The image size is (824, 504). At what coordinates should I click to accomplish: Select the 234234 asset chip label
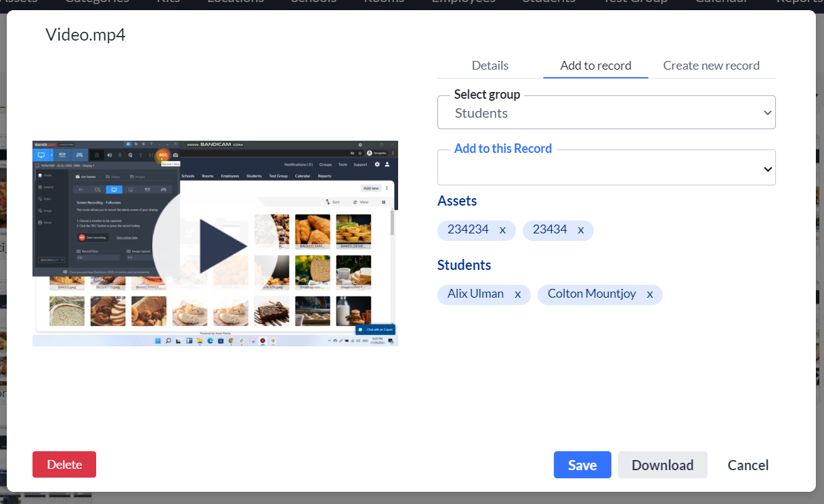(x=468, y=229)
